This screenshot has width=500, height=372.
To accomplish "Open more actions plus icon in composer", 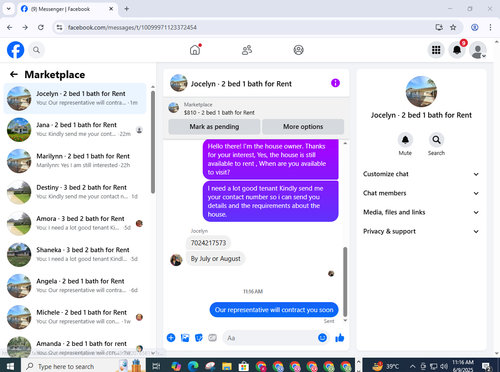I will 171,338.
